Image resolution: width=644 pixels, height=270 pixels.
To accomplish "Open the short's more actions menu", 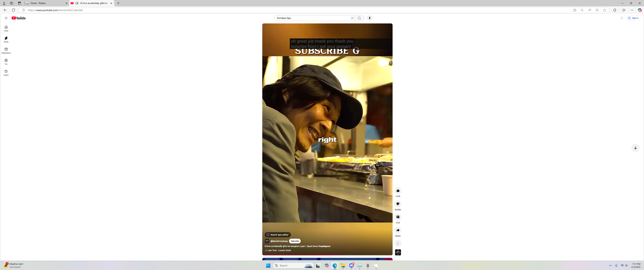I will pyautogui.click(x=398, y=243).
